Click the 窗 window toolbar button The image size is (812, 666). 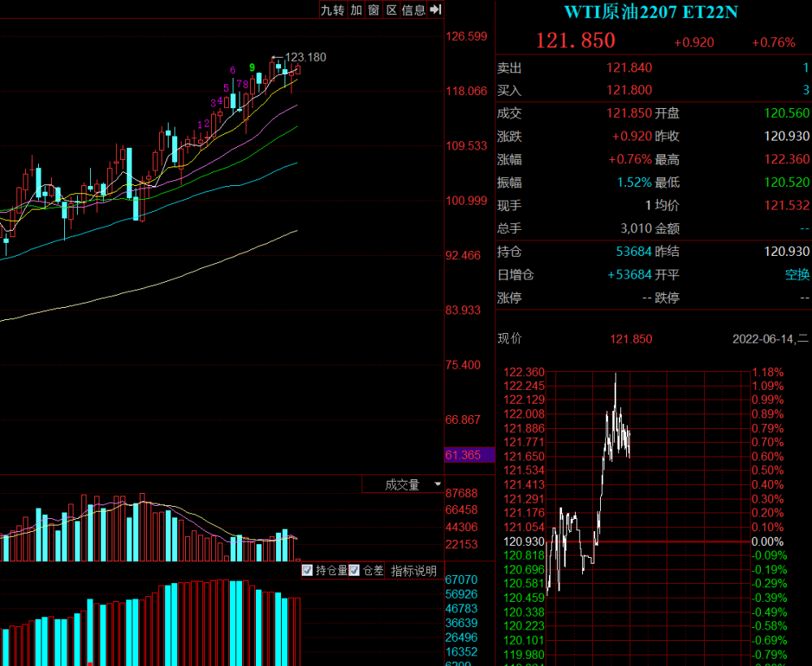374,10
